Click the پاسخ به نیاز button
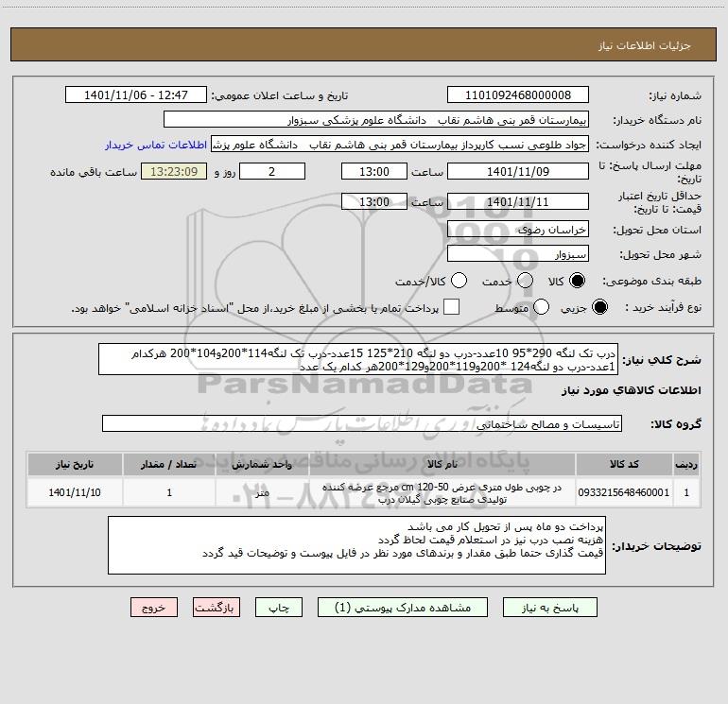 click(x=549, y=607)
